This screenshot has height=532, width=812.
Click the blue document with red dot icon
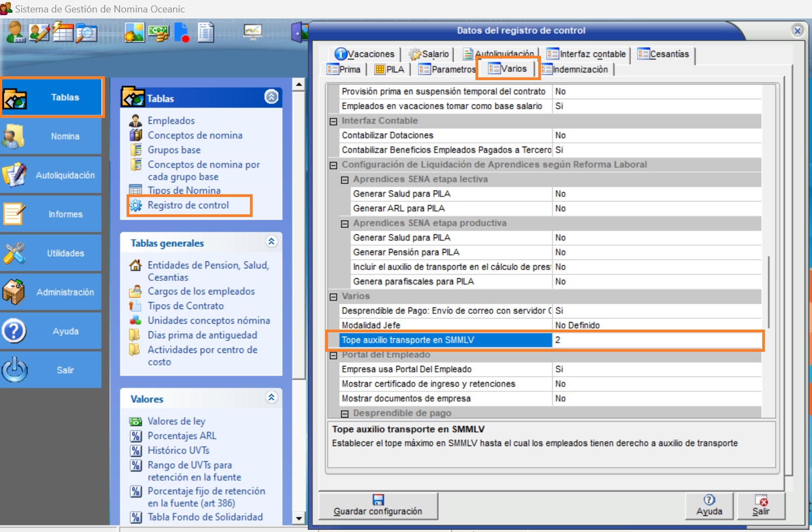182,33
